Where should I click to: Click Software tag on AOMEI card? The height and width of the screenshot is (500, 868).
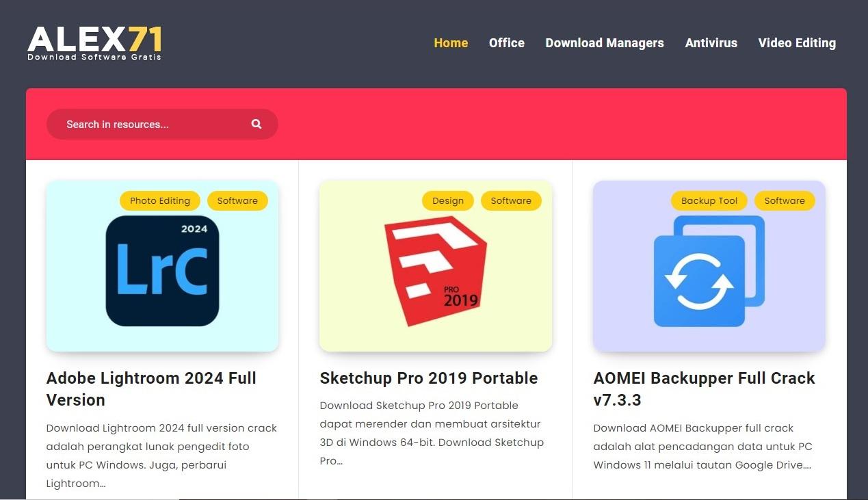coord(785,200)
